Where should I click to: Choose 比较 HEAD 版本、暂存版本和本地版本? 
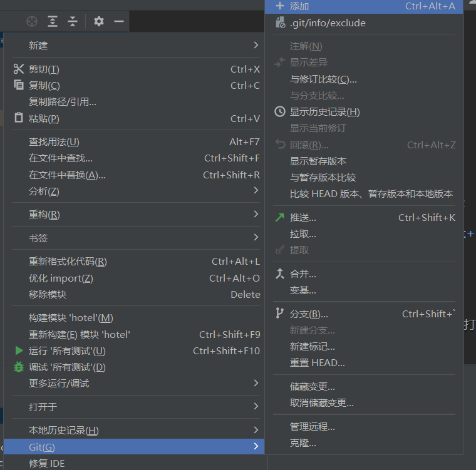coord(364,194)
